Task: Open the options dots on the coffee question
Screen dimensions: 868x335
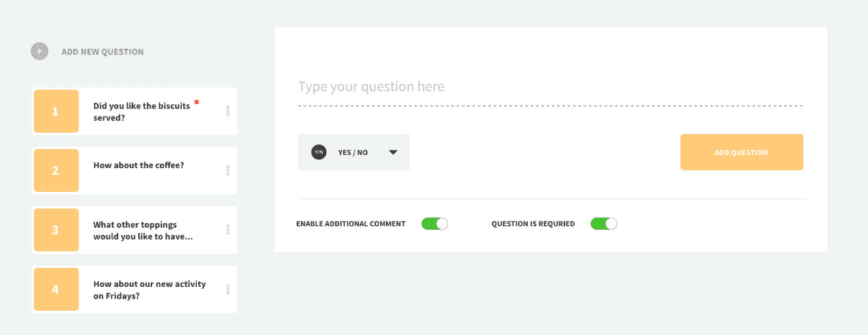Action: tap(228, 170)
